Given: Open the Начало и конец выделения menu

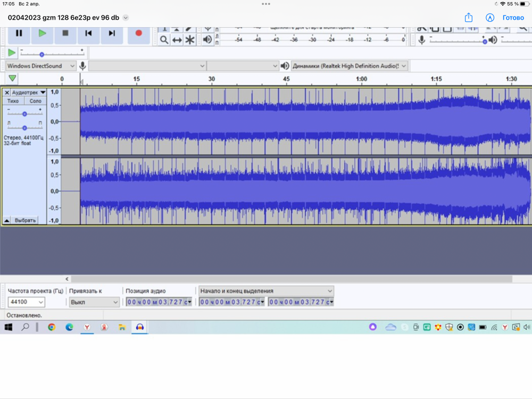Looking at the screenshot, I should click(x=266, y=291).
